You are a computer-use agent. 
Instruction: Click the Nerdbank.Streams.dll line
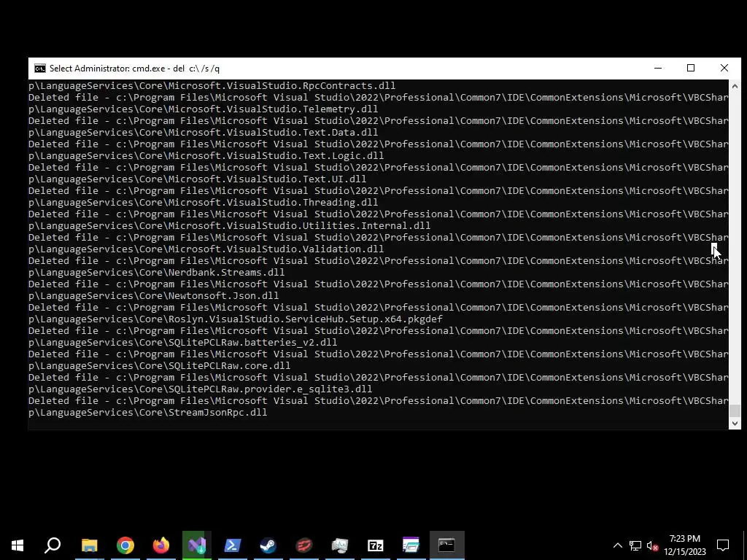pos(157,273)
